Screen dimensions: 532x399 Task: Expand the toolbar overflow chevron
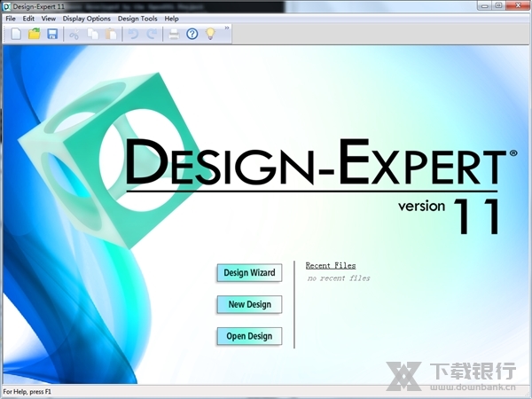click(x=227, y=28)
